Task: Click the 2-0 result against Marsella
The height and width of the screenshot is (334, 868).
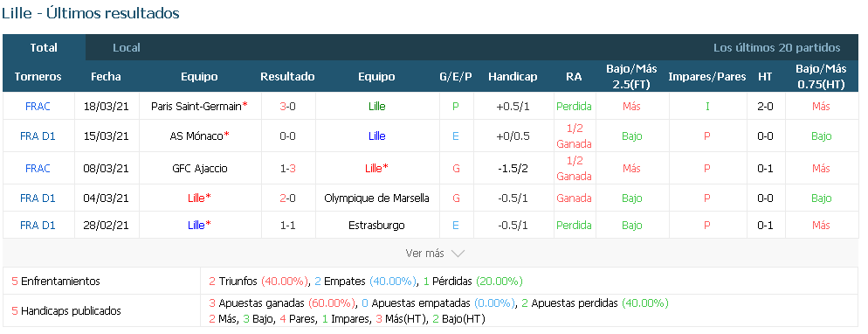Action: [x=287, y=198]
